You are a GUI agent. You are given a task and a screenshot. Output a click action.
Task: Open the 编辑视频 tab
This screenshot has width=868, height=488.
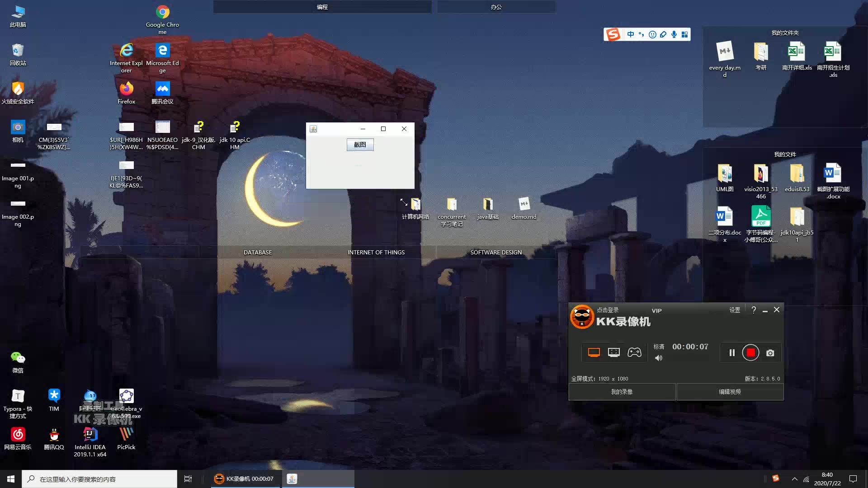click(x=730, y=392)
